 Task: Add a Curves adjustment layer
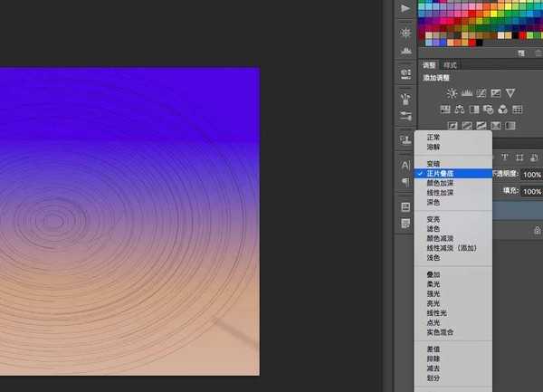click(x=481, y=93)
